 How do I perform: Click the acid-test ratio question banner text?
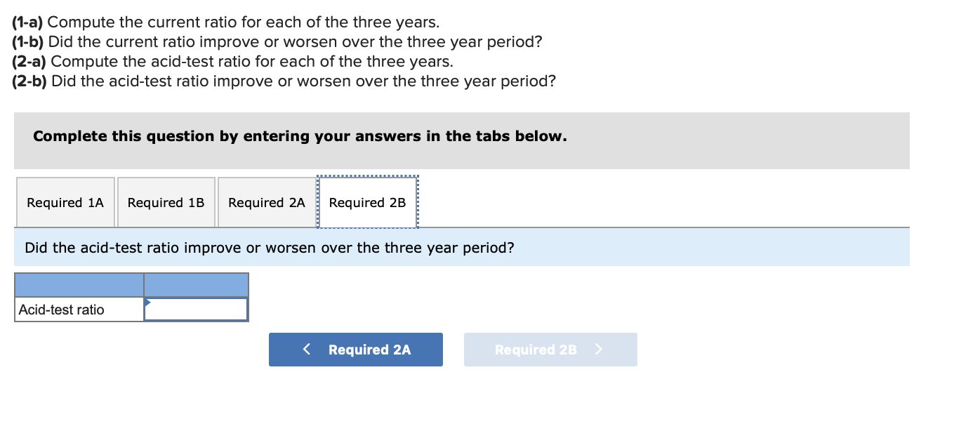[270, 247]
